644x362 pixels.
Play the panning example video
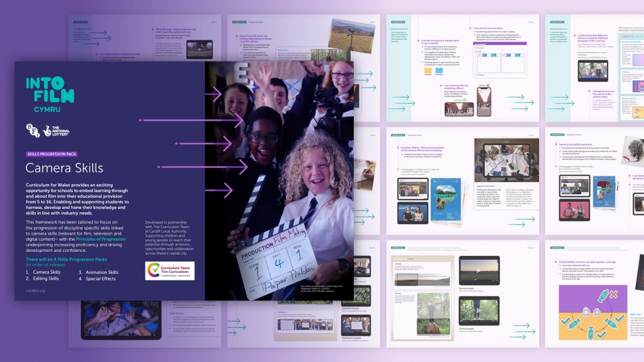pyautogui.click(x=480, y=269)
